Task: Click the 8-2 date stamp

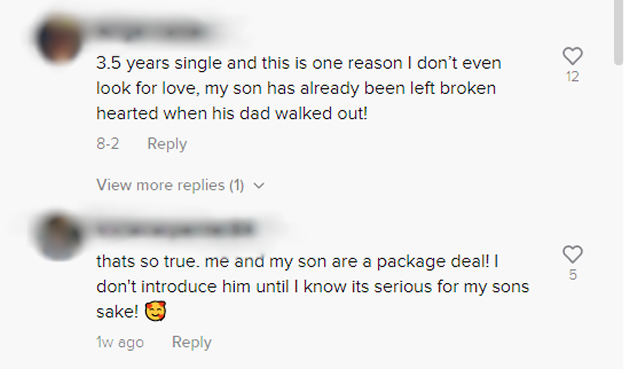Action: point(108,144)
